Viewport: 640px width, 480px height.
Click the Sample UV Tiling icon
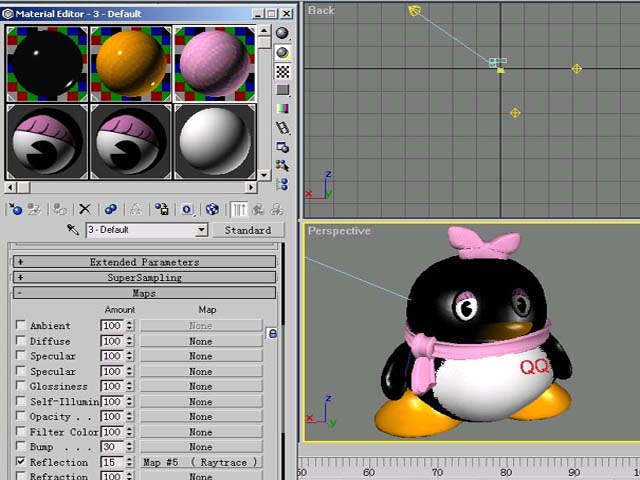coord(282,90)
